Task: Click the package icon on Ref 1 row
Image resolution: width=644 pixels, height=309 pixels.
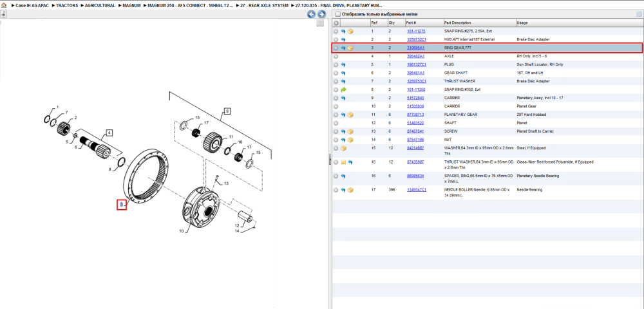Action: pyautogui.click(x=350, y=31)
